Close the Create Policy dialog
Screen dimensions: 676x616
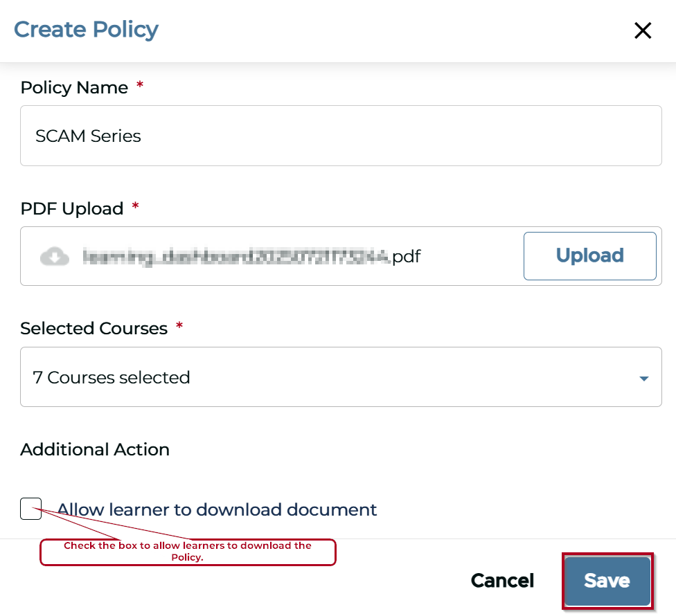point(643,30)
